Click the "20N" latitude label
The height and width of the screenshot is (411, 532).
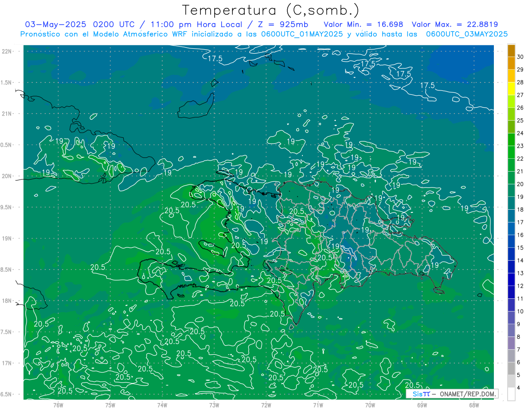[x=6, y=176]
